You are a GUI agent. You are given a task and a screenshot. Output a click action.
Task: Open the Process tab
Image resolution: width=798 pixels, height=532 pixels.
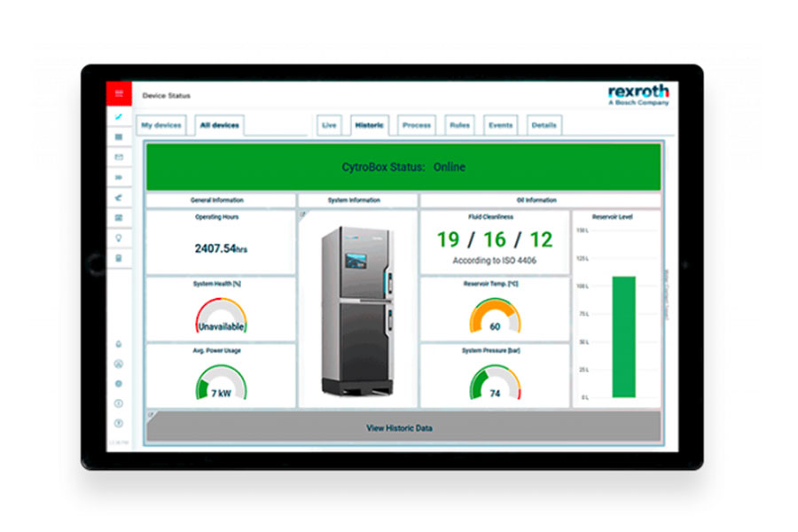[417, 125]
